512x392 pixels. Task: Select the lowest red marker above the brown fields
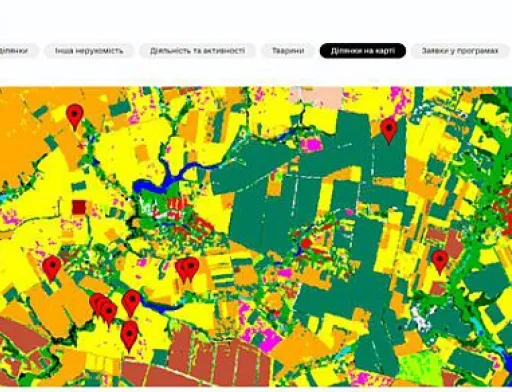tap(129, 336)
